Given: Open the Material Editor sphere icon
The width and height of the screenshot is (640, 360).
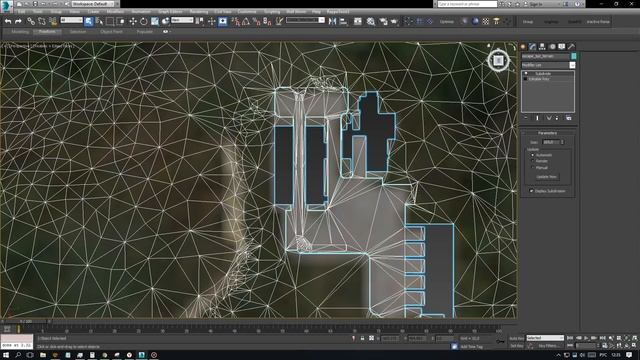Looking at the screenshot, I should tap(475, 21).
